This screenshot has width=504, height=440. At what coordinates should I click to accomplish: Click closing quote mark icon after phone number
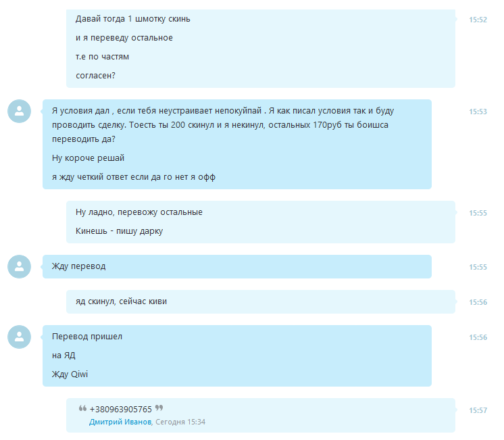pyautogui.click(x=159, y=408)
